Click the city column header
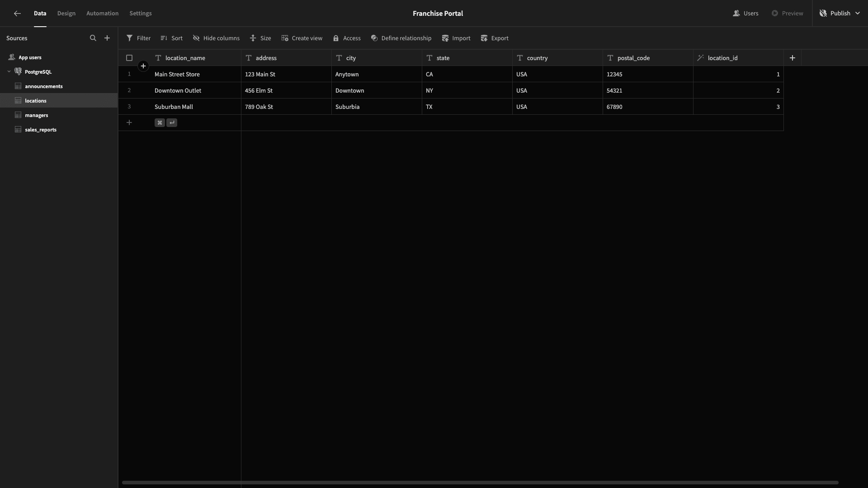 [377, 58]
